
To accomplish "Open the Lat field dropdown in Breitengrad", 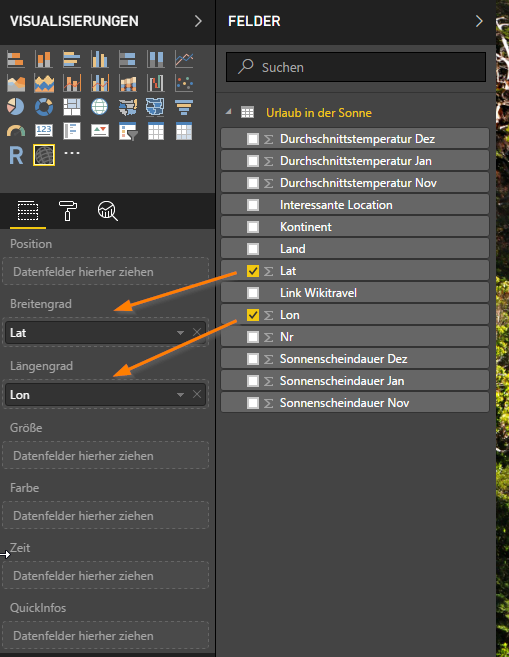I will (x=181, y=333).
